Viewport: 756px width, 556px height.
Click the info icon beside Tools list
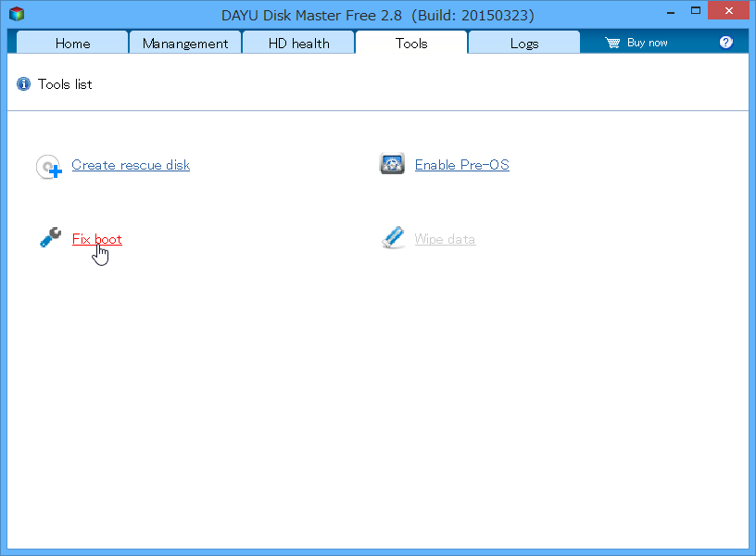point(23,83)
